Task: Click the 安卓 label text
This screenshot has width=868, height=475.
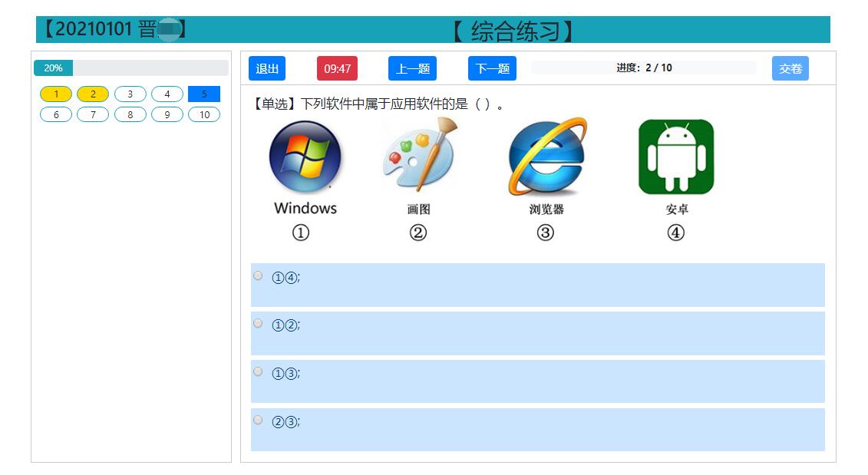Action: coord(677,209)
